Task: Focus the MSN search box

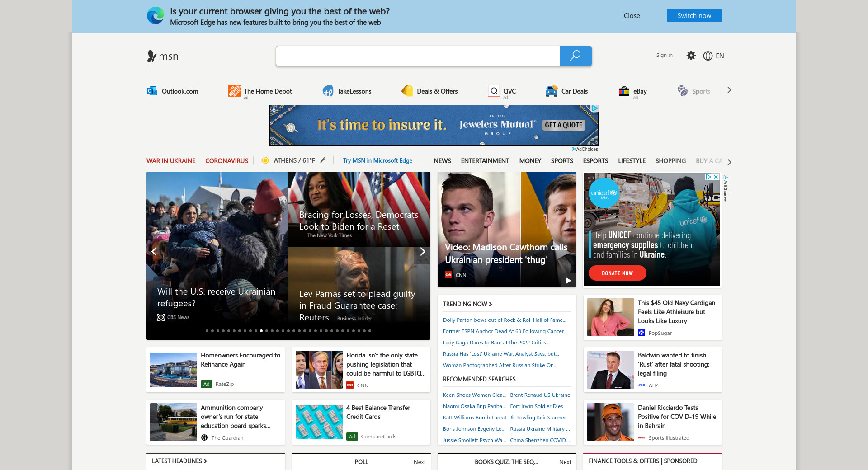Action: (418, 56)
